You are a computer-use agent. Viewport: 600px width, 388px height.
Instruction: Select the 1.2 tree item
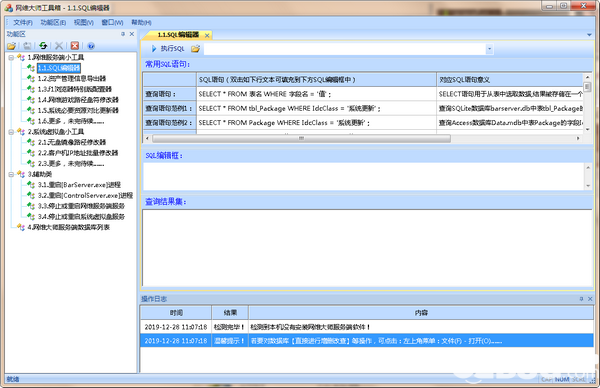72,79
